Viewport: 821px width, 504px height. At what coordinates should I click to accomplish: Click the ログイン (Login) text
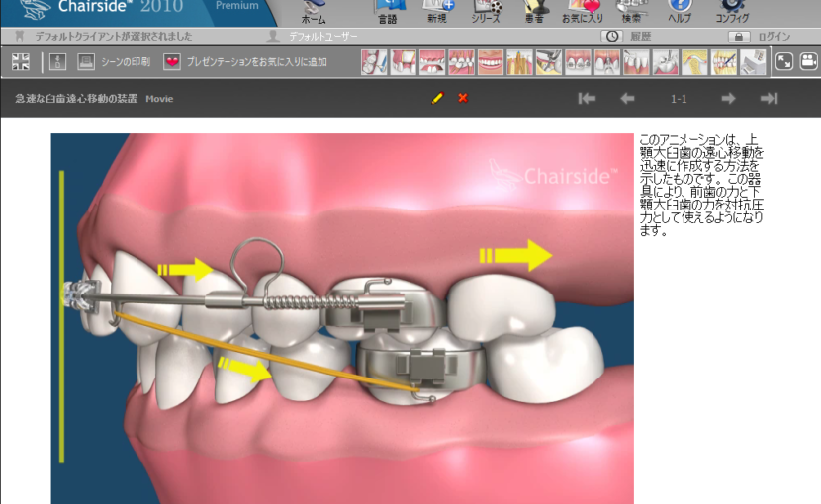click(x=775, y=37)
